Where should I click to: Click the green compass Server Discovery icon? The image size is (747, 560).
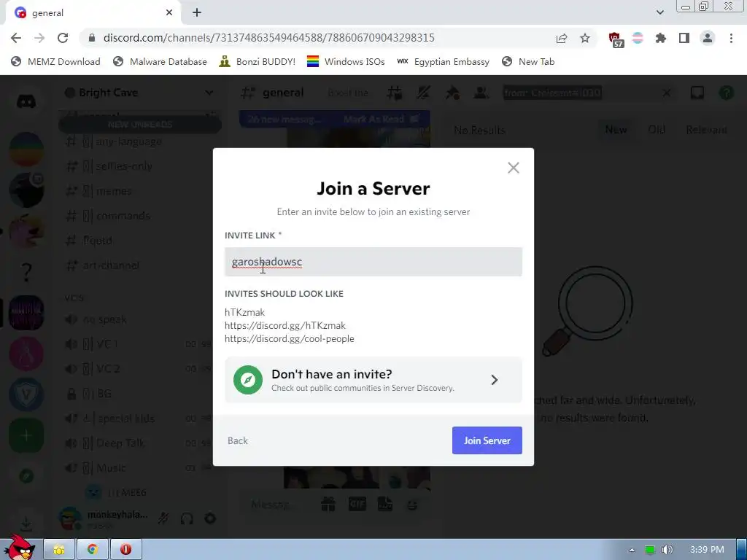tap(248, 380)
